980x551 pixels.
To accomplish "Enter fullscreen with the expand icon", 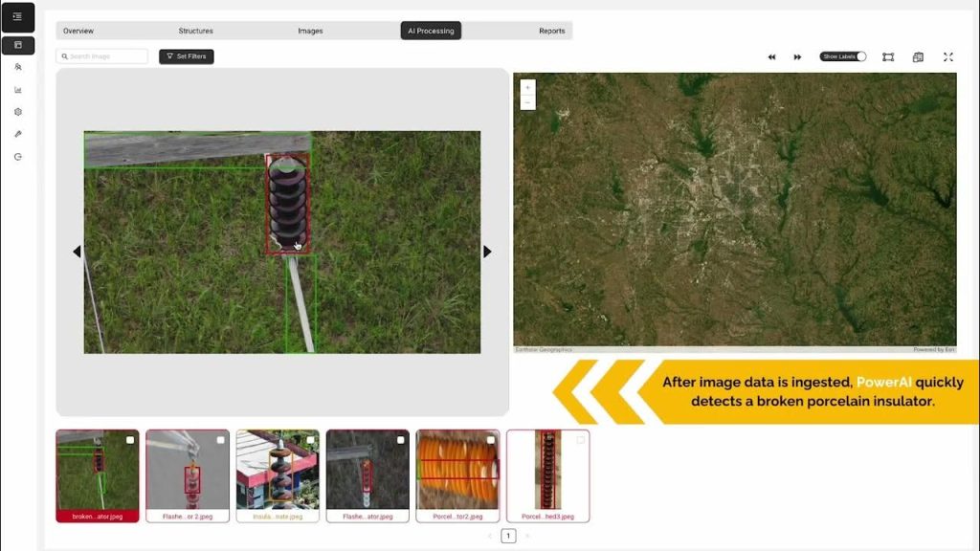I will click(947, 57).
